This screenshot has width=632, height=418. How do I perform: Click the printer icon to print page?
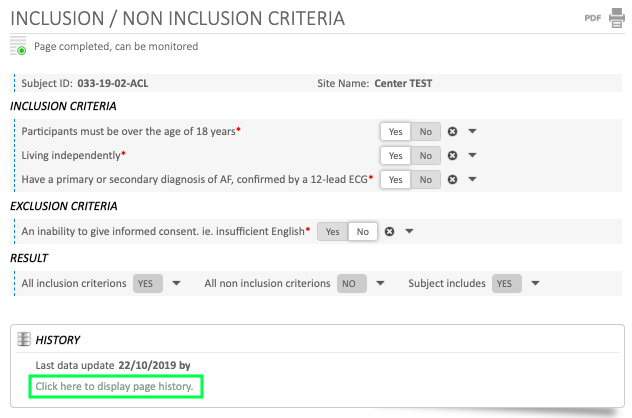click(615, 19)
